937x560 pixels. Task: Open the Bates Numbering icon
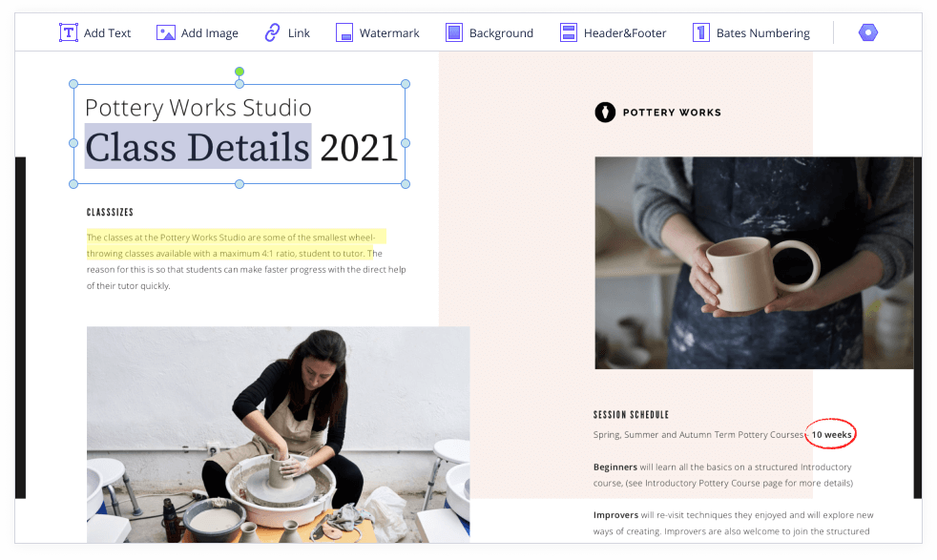pos(701,32)
